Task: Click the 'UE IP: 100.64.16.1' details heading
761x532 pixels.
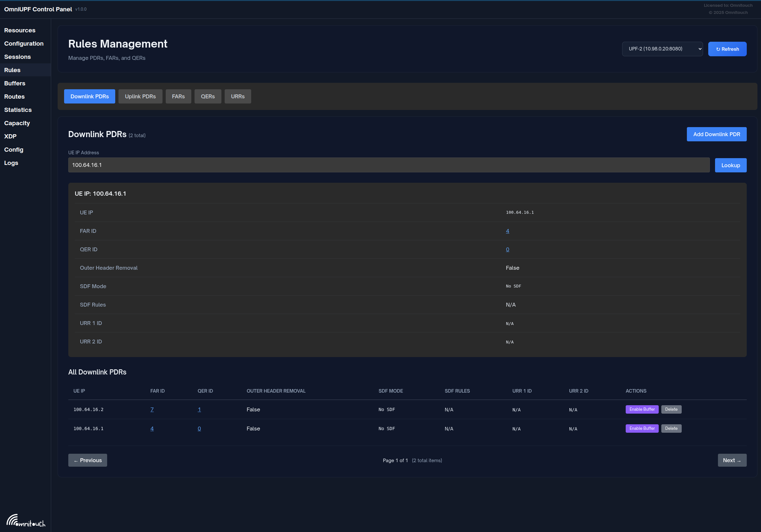Action: click(100, 194)
